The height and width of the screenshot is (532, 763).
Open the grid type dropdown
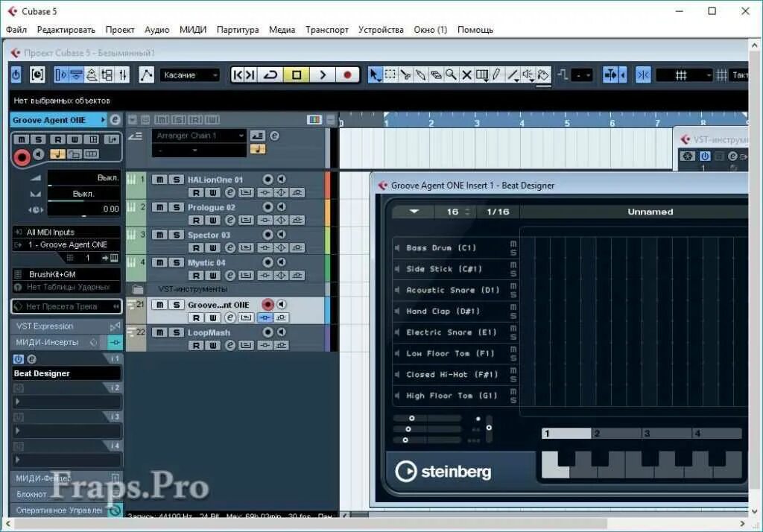tap(684, 75)
